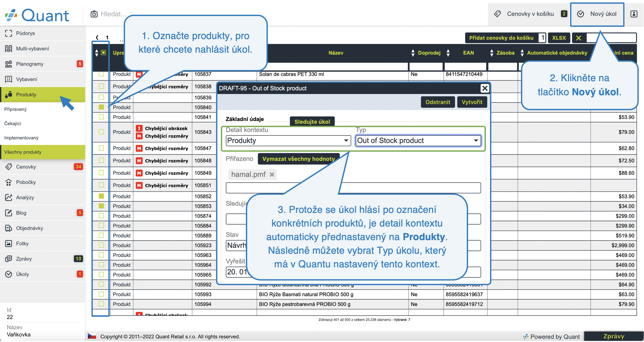The image size is (644, 342).
Task: Open the Úkoly tasks section
Action: point(43,274)
